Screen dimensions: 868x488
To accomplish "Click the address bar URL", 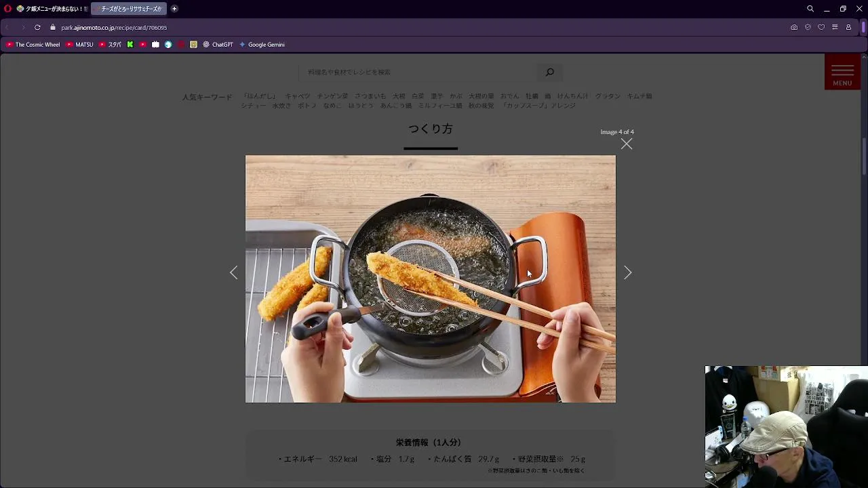I will coord(114,28).
